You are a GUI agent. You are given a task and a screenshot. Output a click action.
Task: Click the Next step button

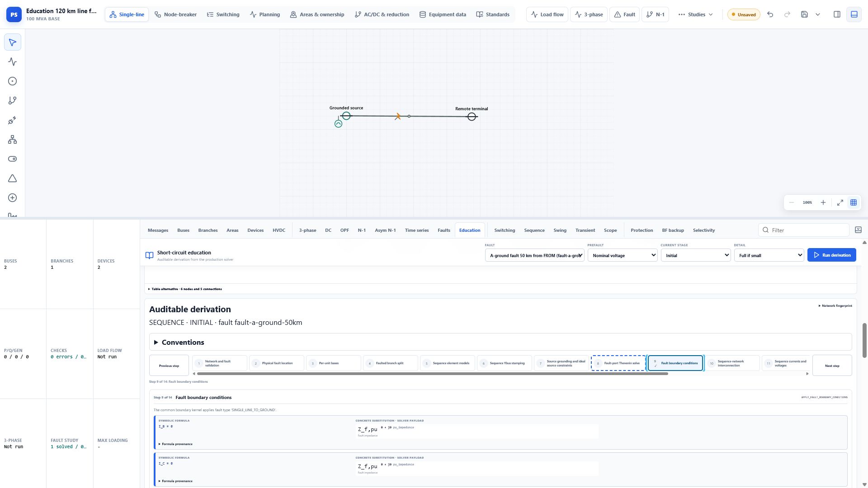832,366
